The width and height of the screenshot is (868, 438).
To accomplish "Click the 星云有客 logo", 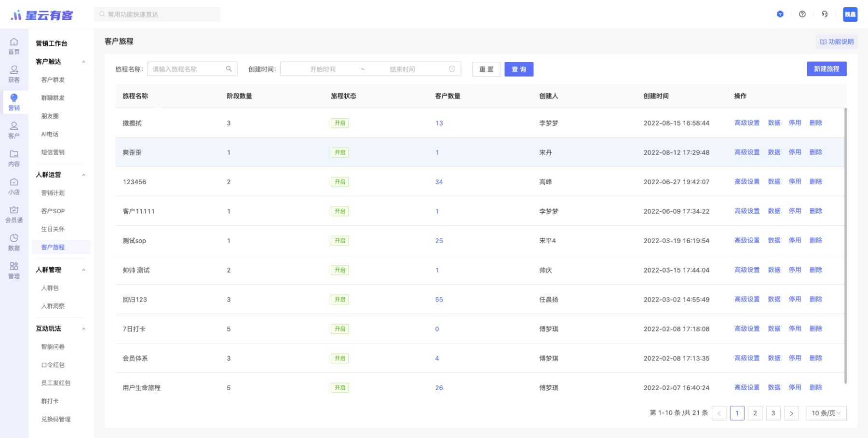I will (x=42, y=15).
